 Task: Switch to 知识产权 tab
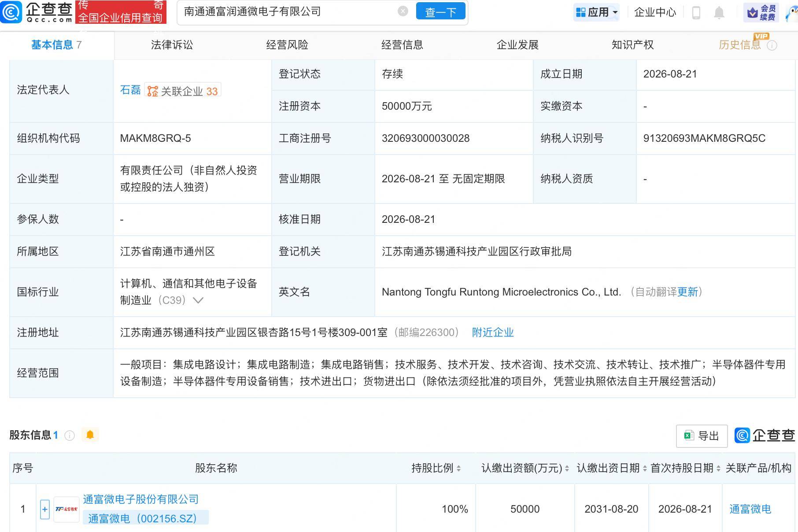point(632,45)
